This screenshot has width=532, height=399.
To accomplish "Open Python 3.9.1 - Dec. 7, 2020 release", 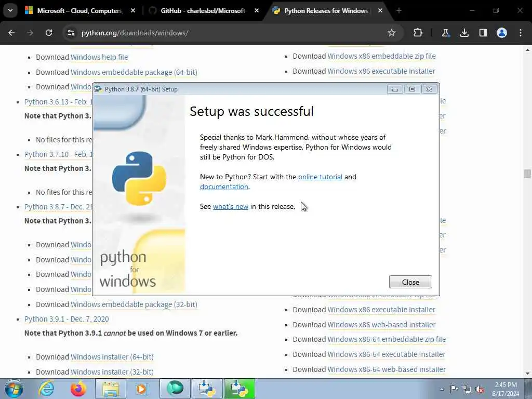I will [x=66, y=319].
